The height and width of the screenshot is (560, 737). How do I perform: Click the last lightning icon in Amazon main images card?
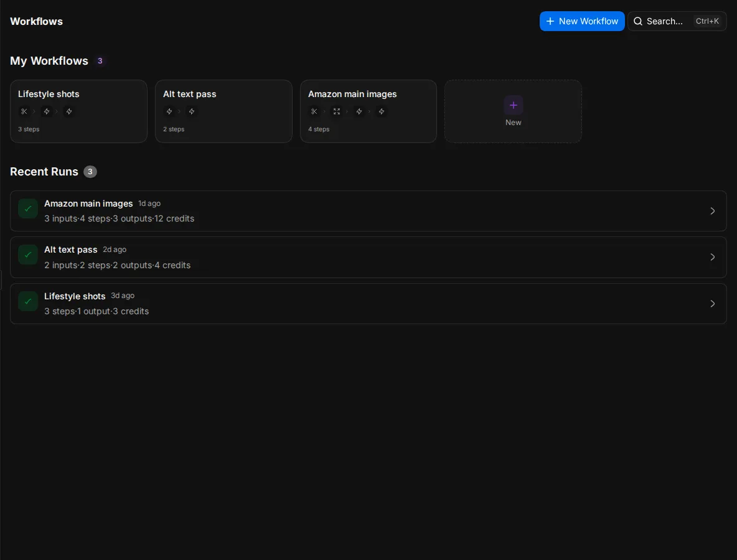pos(382,111)
